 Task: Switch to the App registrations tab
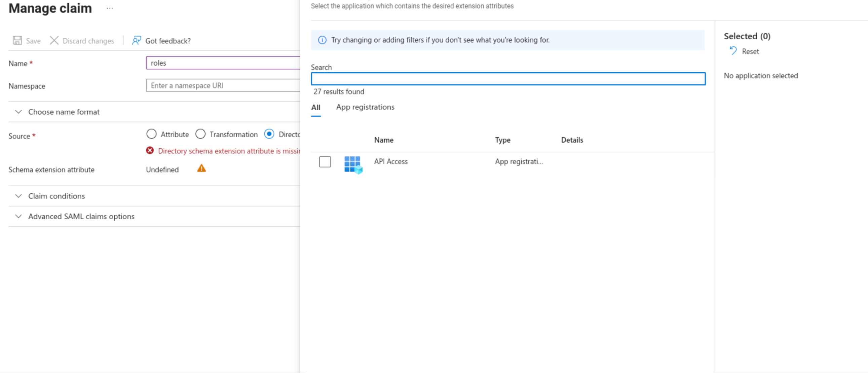(x=365, y=107)
